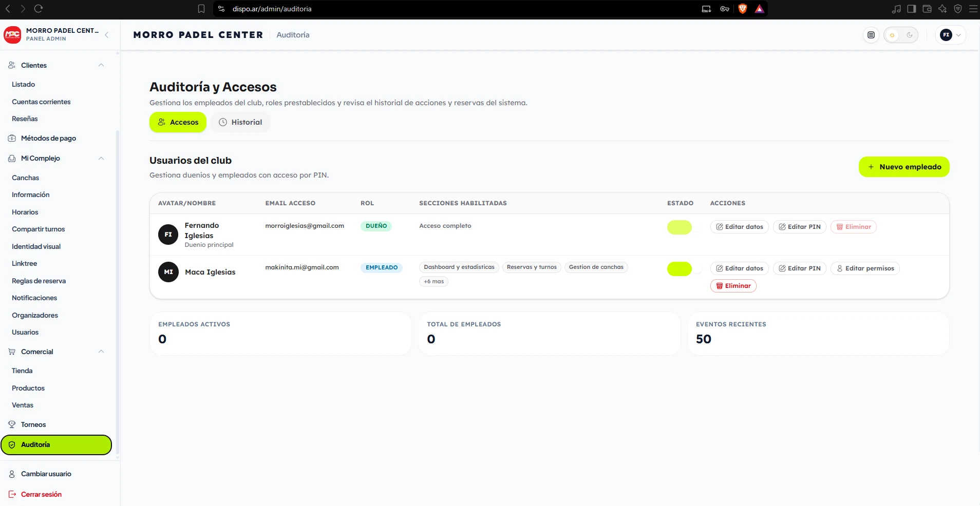Click the browser address bar URL
Screen dimensions: 980x506
point(272,9)
